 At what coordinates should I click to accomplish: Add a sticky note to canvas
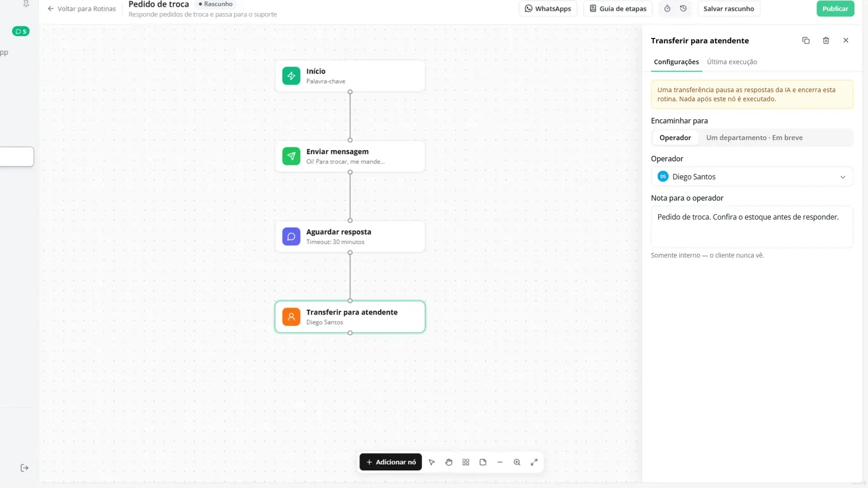tap(483, 462)
